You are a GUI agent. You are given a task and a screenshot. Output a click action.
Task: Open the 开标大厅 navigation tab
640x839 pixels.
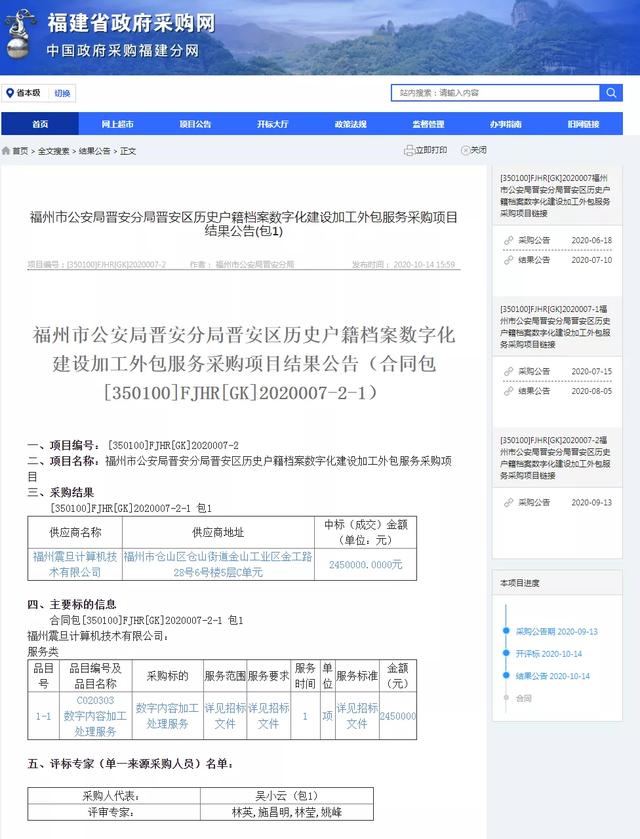[272, 124]
